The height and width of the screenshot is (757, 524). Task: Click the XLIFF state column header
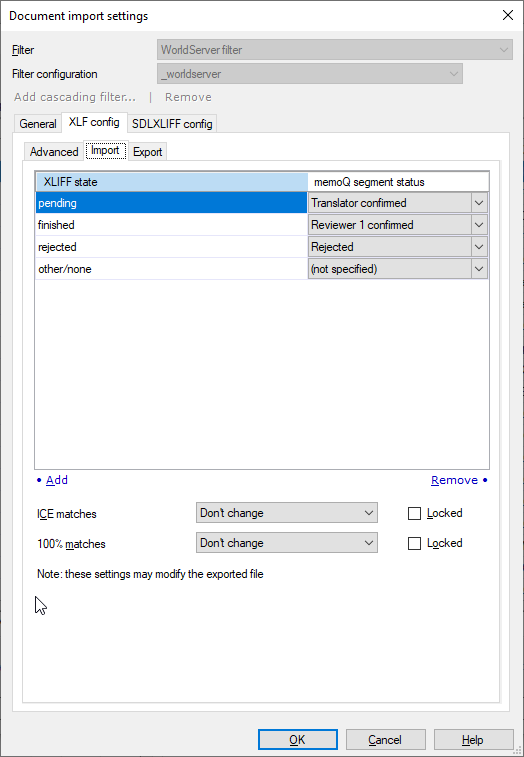click(x=171, y=182)
